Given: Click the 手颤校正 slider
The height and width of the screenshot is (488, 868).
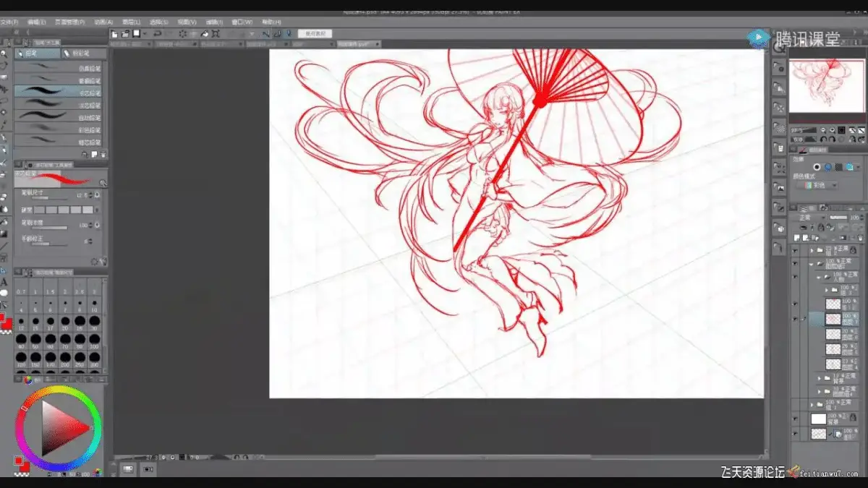Looking at the screenshot, I should 49,244.
